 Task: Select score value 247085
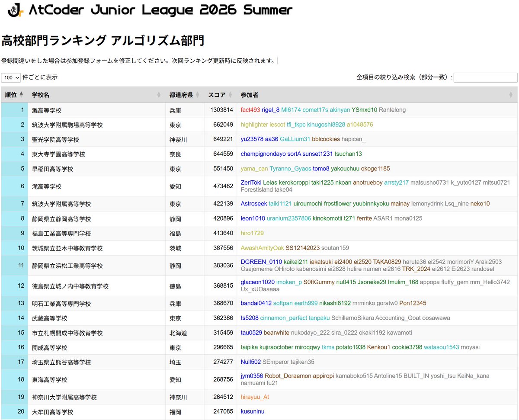[223, 412]
